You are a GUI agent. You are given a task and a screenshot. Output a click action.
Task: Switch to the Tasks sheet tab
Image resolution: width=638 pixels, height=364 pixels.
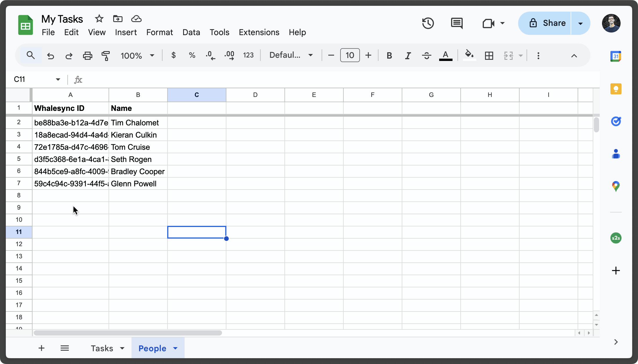[x=102, y=348]
